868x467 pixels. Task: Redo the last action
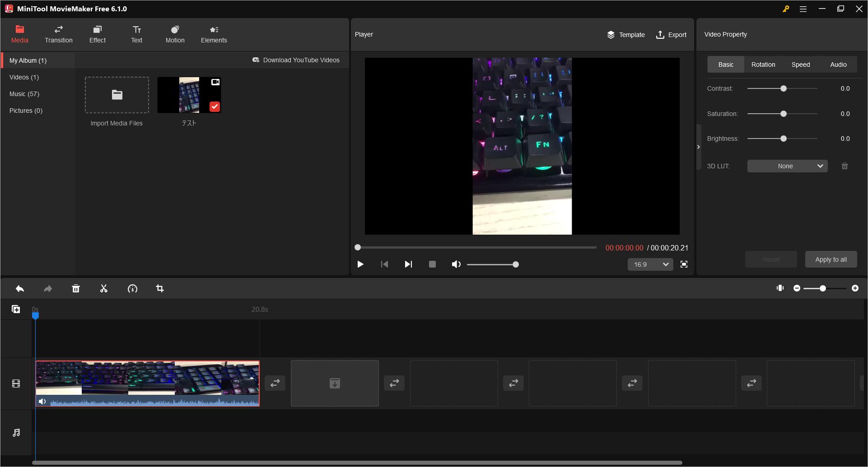point(48,289)
